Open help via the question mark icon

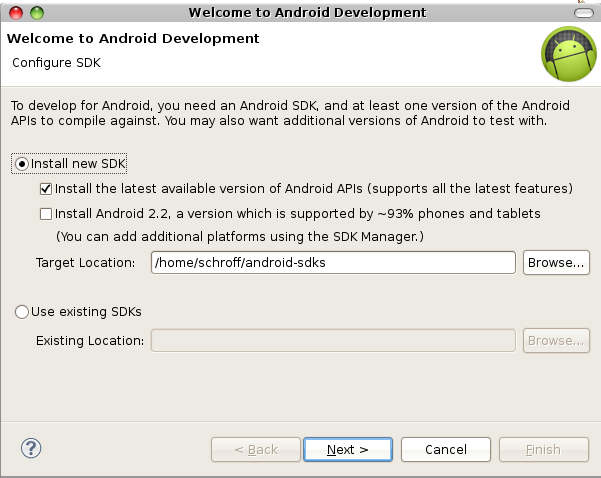tap(31, 449)
